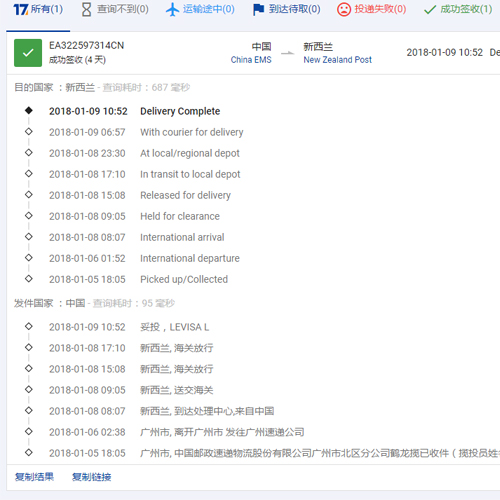Screen dimensions: 500x500
Task: Click the green checkmark delivered tab icon
Action: [x=430, y=10]
